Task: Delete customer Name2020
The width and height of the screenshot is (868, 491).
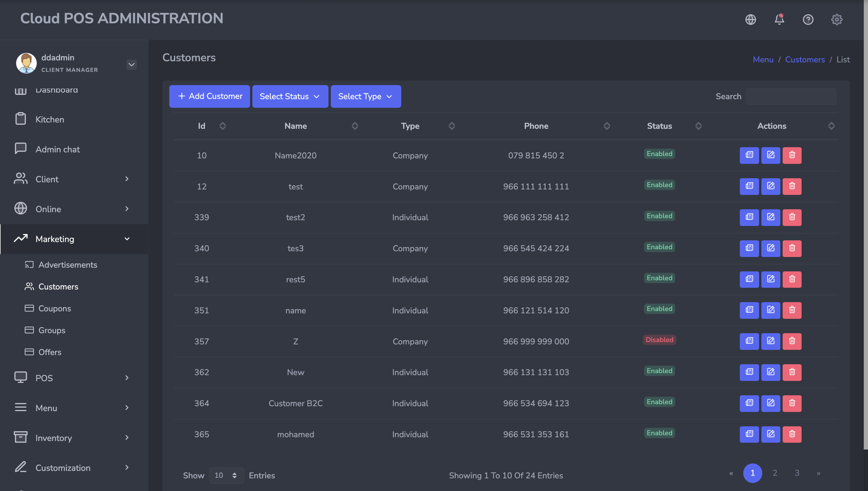Action: (x=792, y=155)
